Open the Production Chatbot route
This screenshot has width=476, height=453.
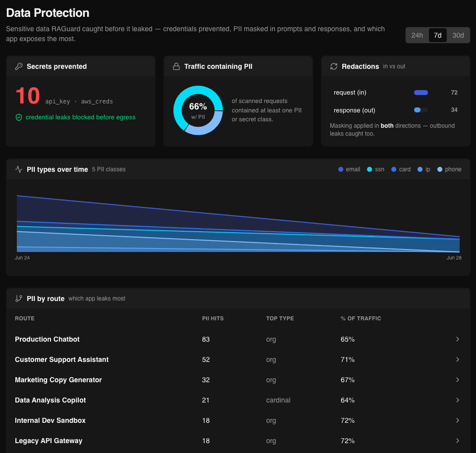[x=47, y=339]
